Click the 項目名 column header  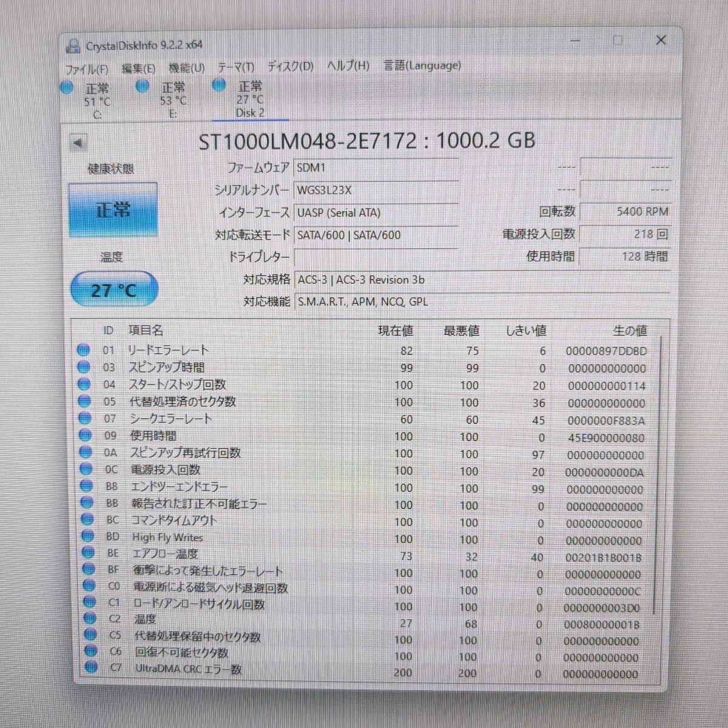[x=146, y=330]
